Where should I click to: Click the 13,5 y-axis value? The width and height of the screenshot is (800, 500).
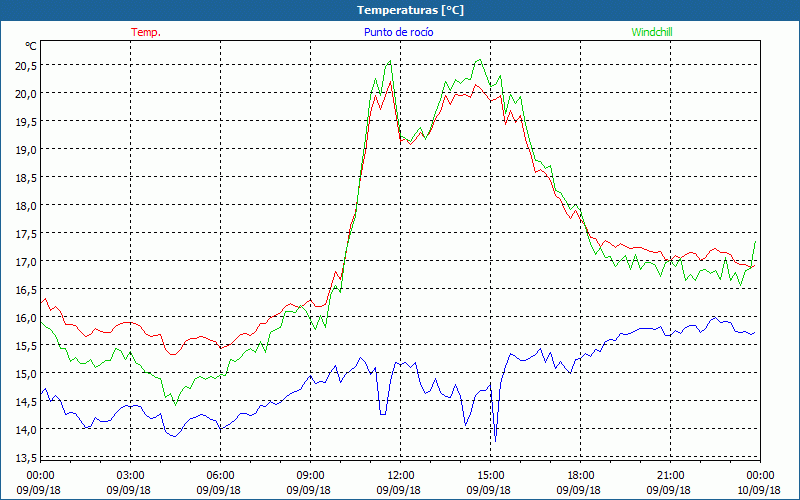[x=27, y=458]
